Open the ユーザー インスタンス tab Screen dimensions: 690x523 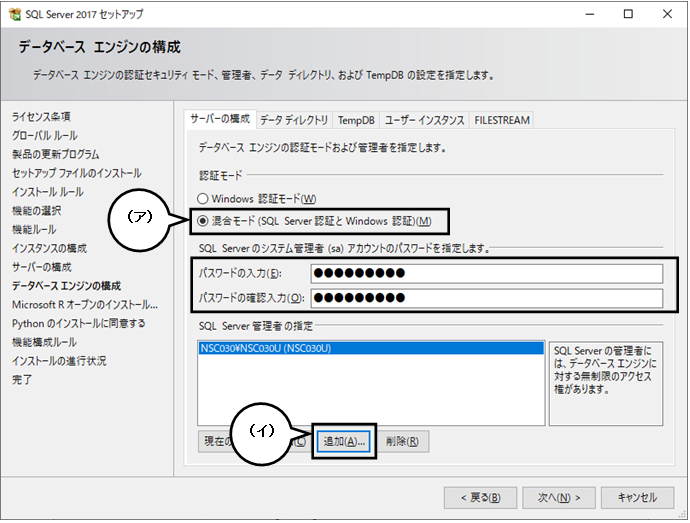coord(425,120)
